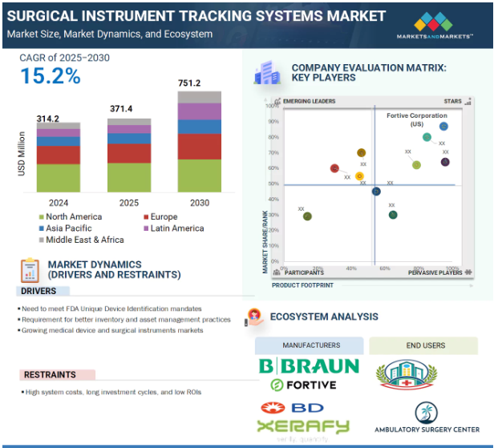Viewport: 494px width, 448px height.
Task: Click the dark green dot in Pervasive Players
Action: (393, 215)
